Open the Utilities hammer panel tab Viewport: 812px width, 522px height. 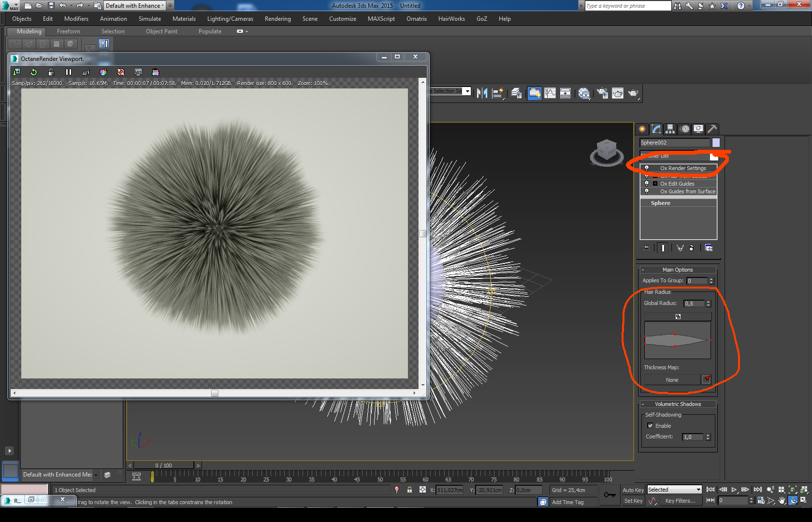[711, 129]
